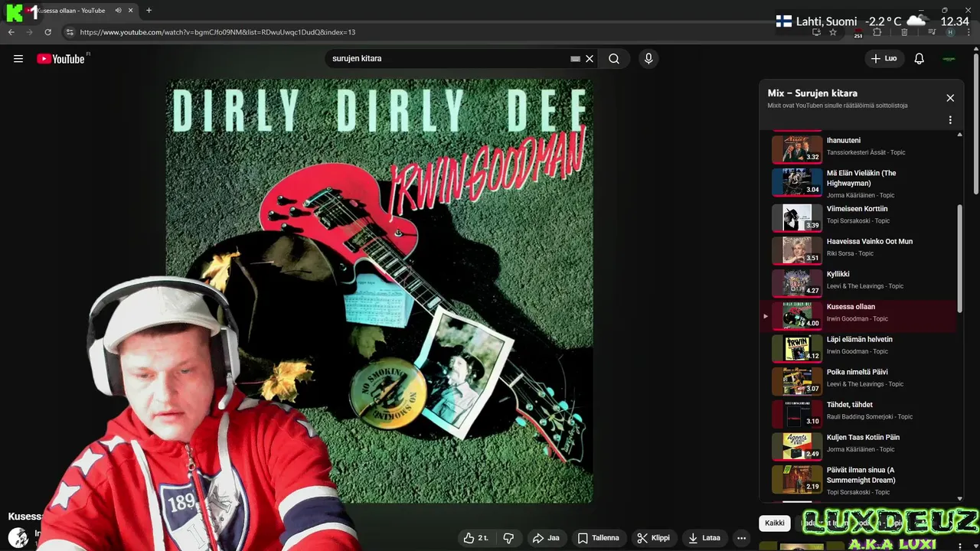Select the Kaikki filter chip
The width and height of the screenshot is (980, 551).
coord(775,523)
